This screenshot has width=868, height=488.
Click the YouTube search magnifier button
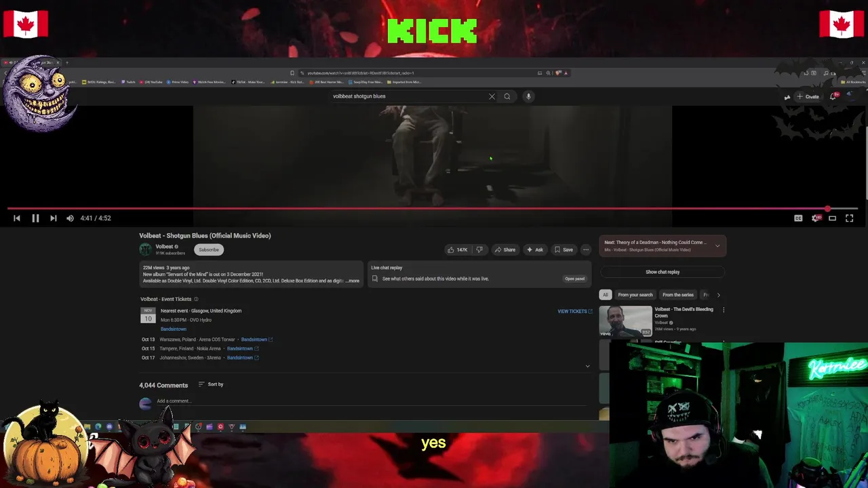tap(507, 96)
